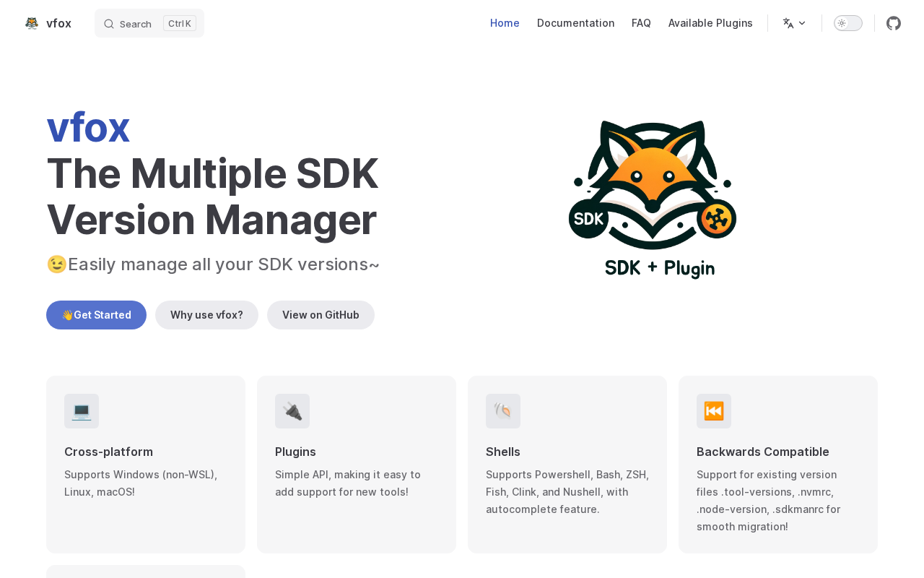Click the Search box with Ctrl K

point(149,23)
